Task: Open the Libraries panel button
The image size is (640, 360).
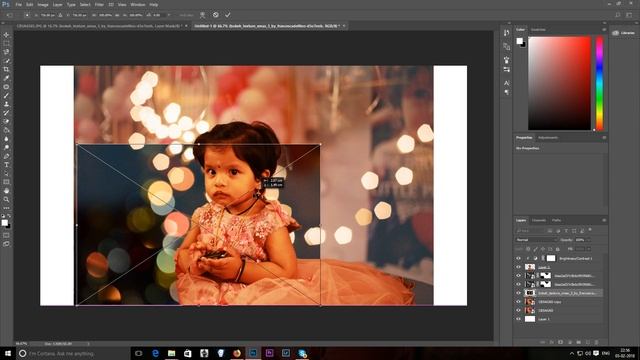Action: [624, 33]
